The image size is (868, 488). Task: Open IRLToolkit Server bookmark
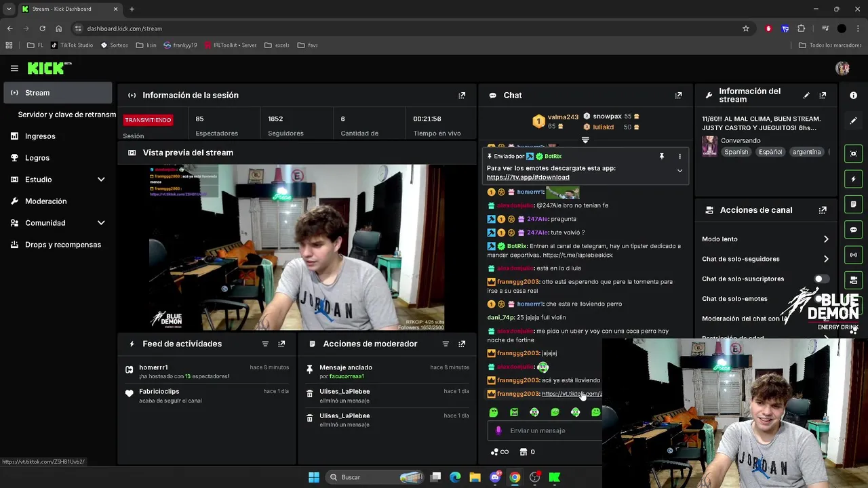click(231, 45)
